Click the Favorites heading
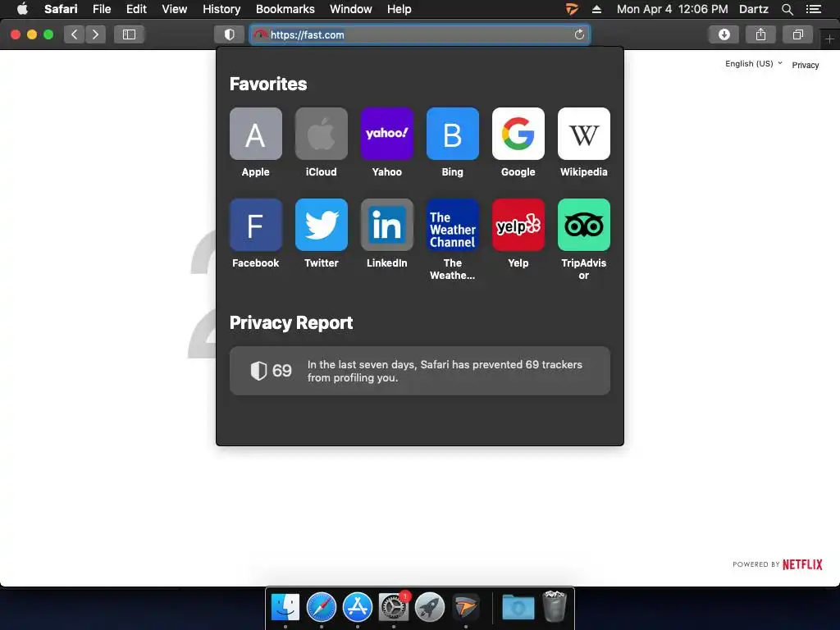This screenshot has width=840, height=630. point(268,84)
